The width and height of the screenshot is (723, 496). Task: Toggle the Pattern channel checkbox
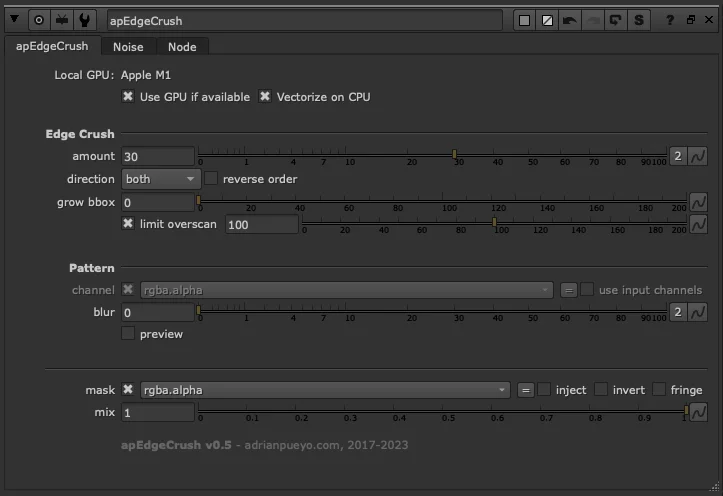coord(128,289)
